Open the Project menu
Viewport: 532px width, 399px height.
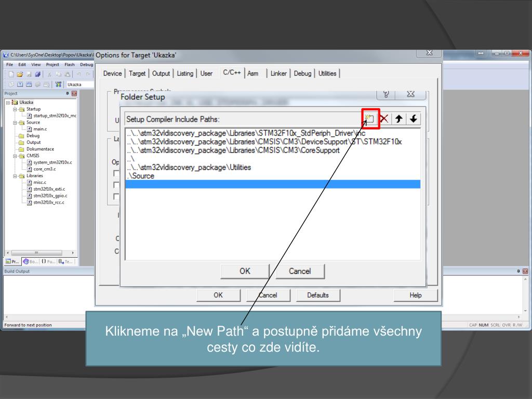(x=52, y=64)
